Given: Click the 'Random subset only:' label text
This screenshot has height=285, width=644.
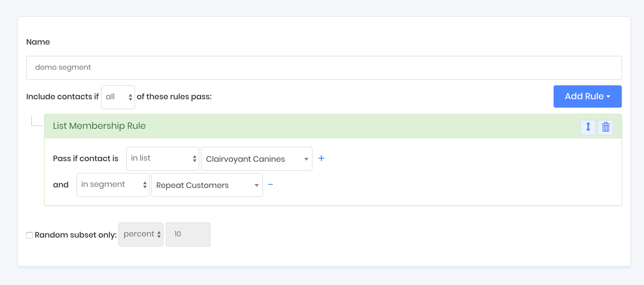Looking at the screenshot, I should tap(75, 235).
